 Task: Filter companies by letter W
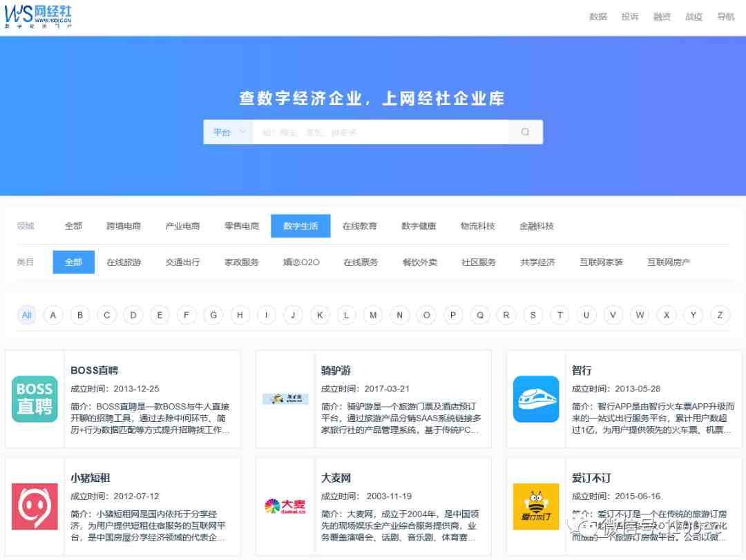(x=640, y=315)
